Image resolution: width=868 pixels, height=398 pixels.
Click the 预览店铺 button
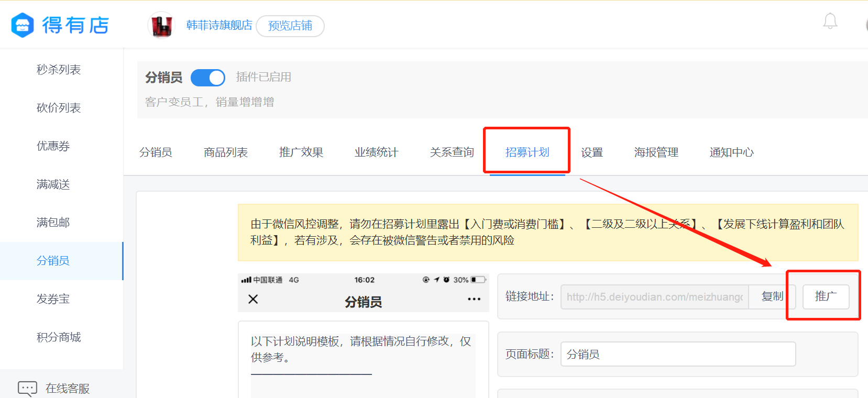pos(290,26)
